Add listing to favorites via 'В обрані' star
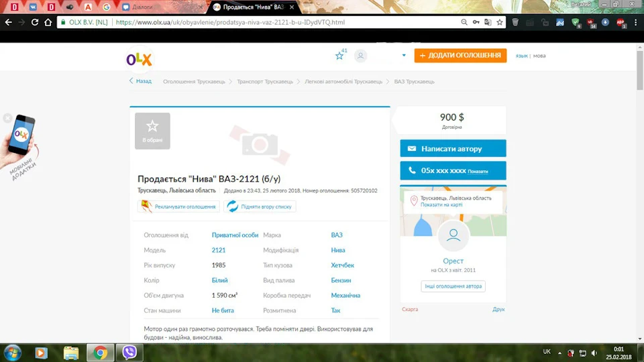The image size is (644, 362). click(152, 131)
